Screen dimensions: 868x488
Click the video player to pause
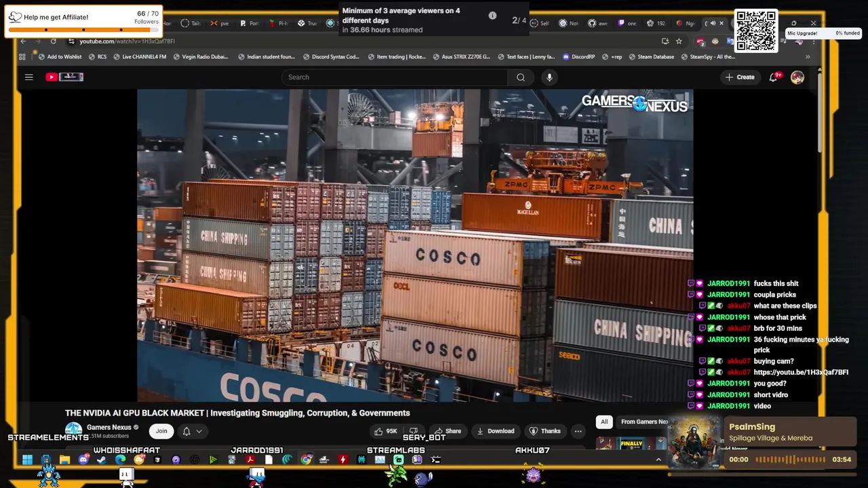(x=415, y=245)
